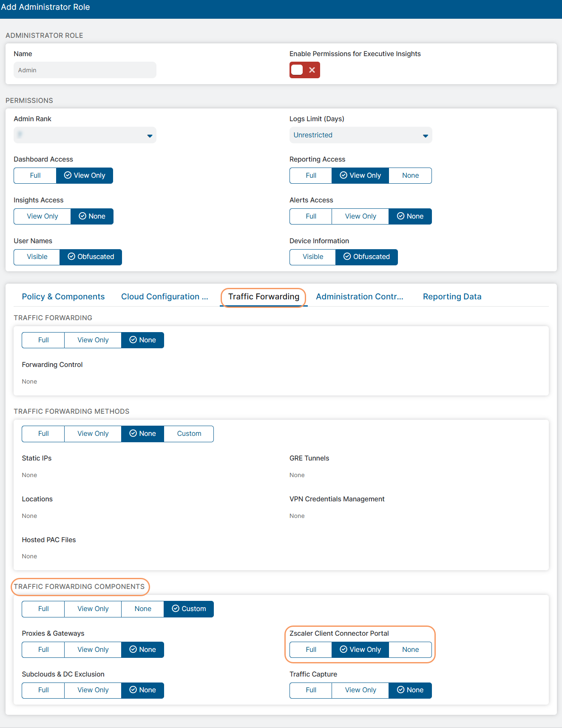Set Device Information to Visible

tap(313, 257)
